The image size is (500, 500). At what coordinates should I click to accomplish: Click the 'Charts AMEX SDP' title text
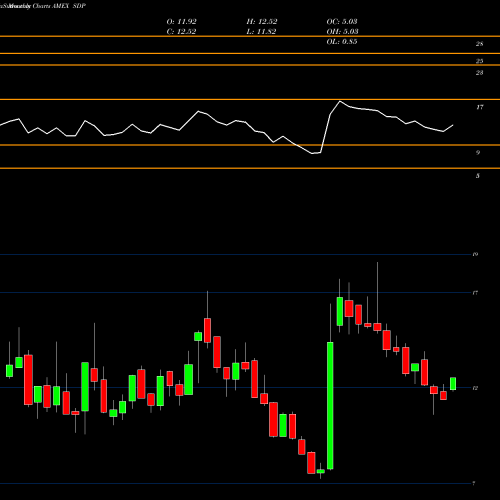(x=59, y=6)
